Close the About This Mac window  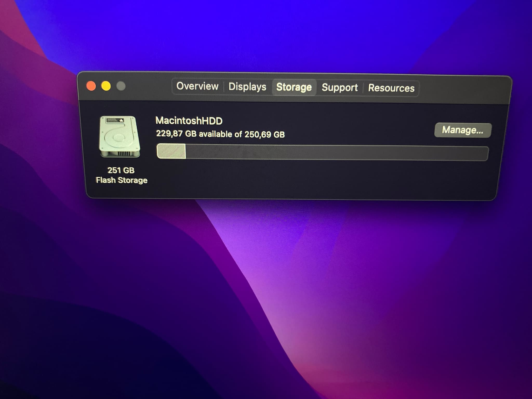91,86
